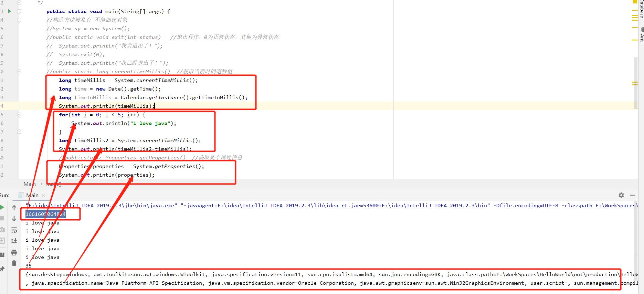
Task: Print console output
Action: click(x=14, y=252)
